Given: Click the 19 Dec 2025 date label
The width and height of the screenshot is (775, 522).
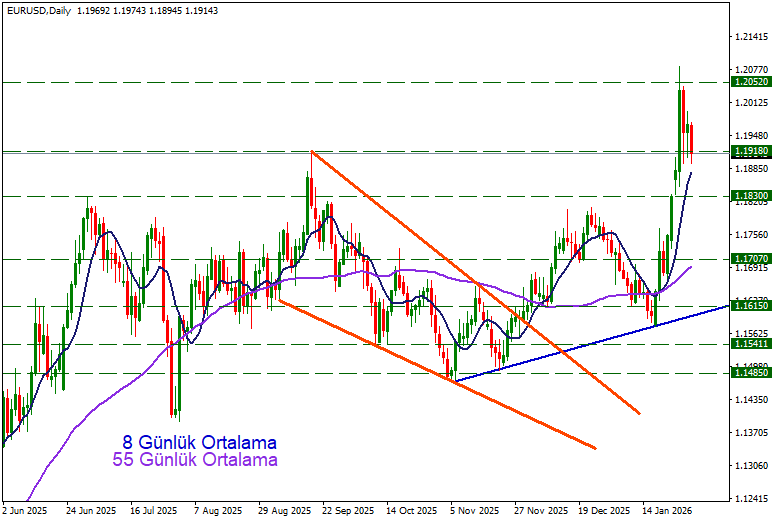Looking at the screenshot, I should (603, 510).
